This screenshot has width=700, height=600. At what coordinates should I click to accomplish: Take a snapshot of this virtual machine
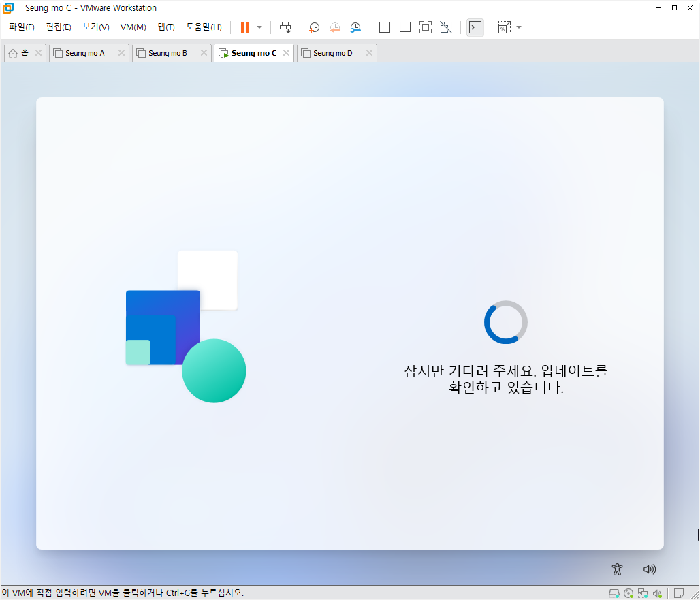(x=315, y=27)
